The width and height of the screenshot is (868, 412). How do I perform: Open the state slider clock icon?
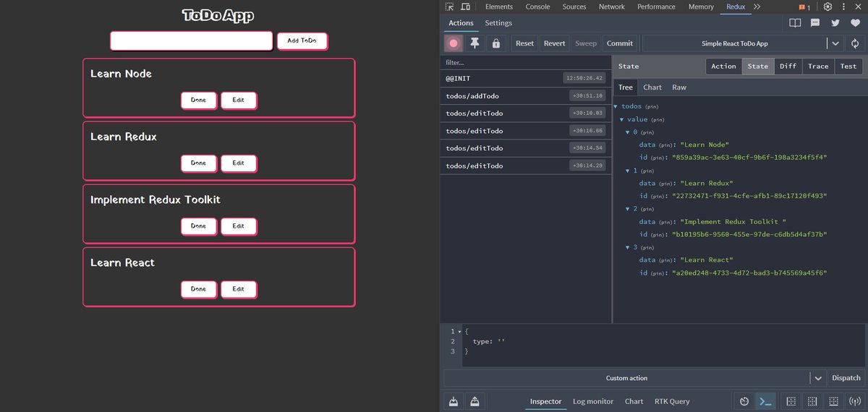(x=744, y=401)
